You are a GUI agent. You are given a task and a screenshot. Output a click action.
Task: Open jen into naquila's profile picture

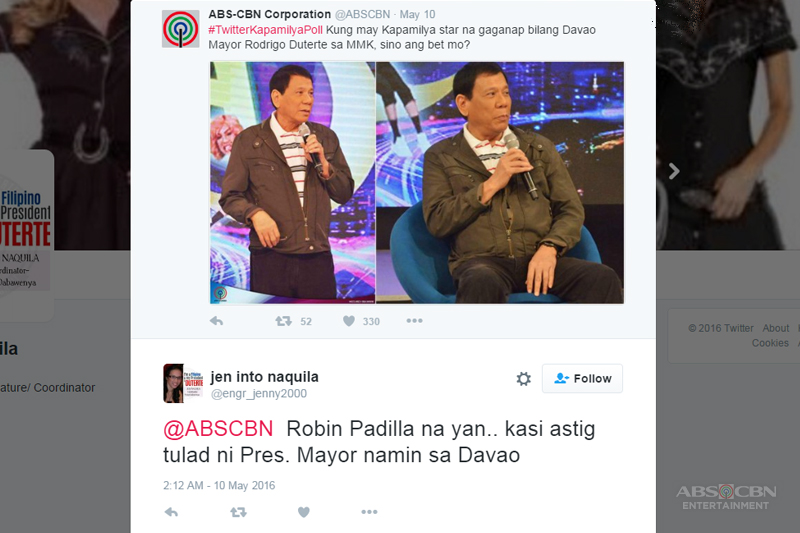183,384
